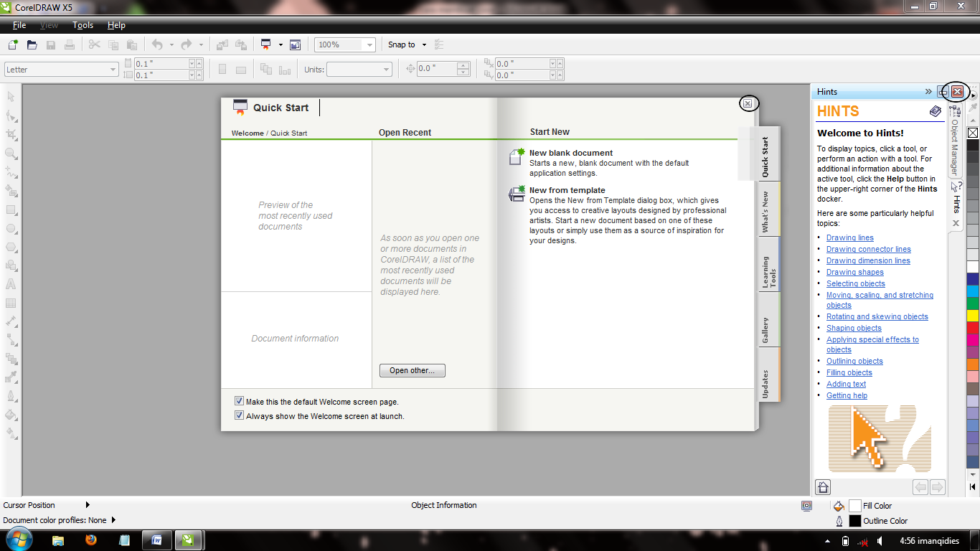Expand the Undo history dropdown arrow
Screen dimensions: 980x551
171,44
